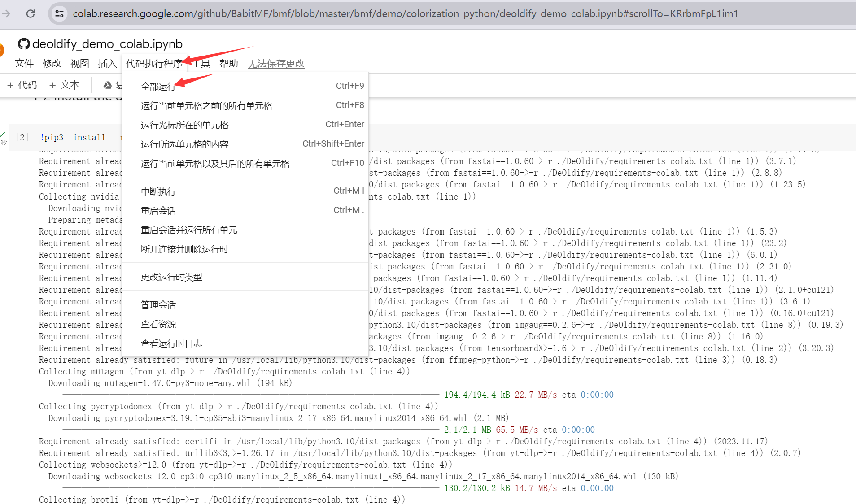Click the 'Collecting mutagen' output line
The width and height of the screenshot is (856, 504).
pyautogui.click(x=224, y=372)
